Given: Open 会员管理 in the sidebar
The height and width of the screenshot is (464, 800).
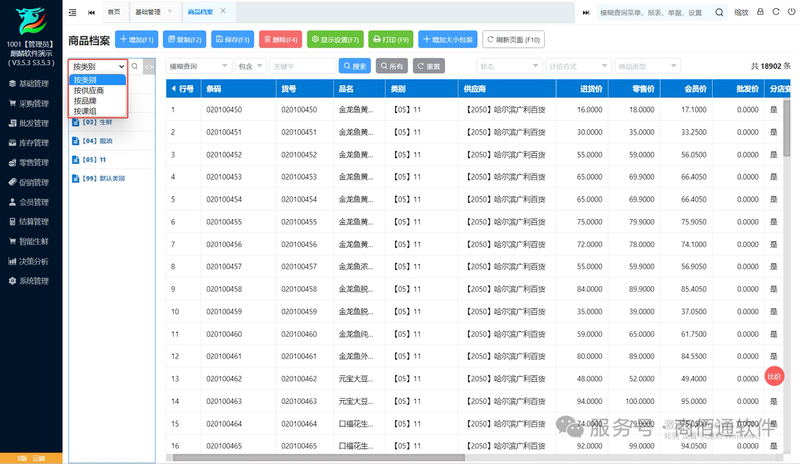Looking at the screenshot, I should [x=29, y=202].
